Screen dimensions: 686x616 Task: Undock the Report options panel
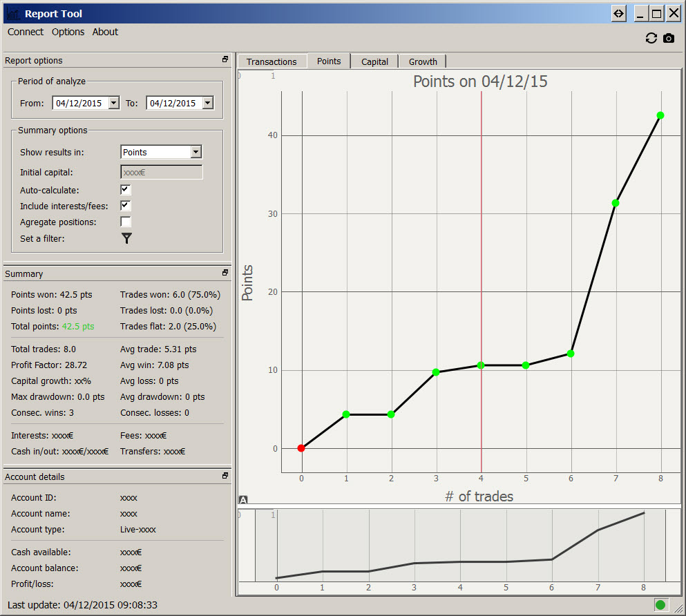coord(225,59)
